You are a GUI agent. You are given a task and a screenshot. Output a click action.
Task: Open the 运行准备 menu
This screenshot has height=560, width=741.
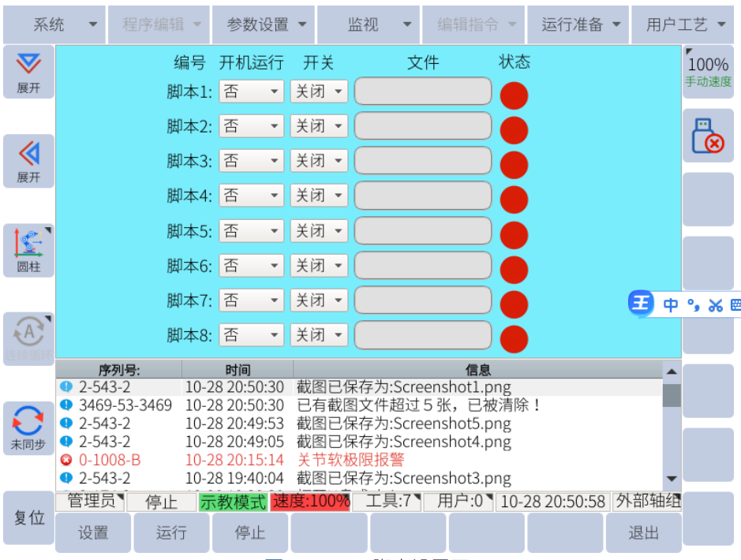[x=581, y=24]
